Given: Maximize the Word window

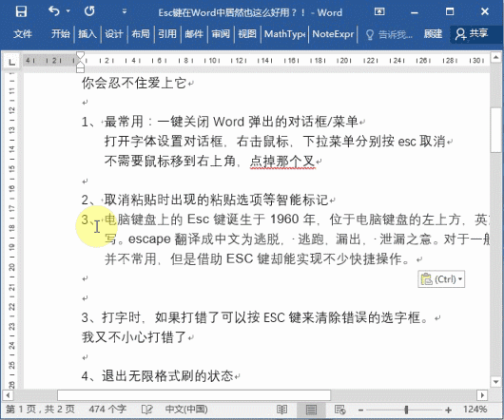Looking at the screenshot, I should point(450,12).
